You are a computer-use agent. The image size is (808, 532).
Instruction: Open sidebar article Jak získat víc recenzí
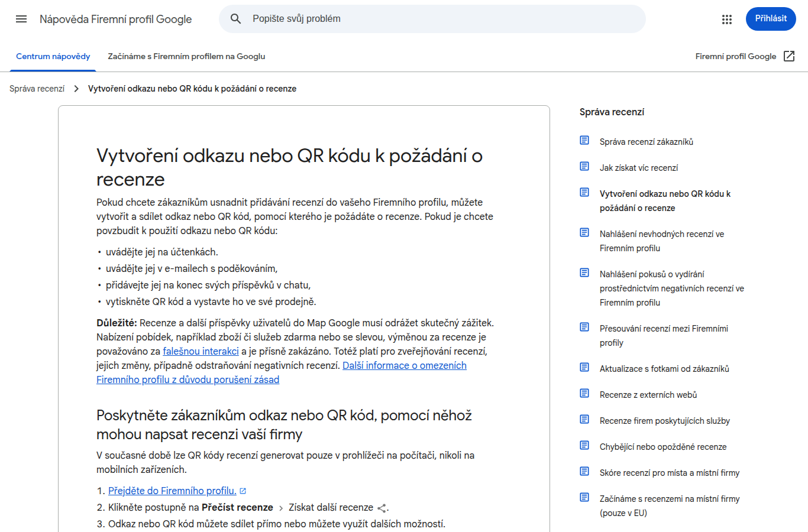tap(639, 168)
